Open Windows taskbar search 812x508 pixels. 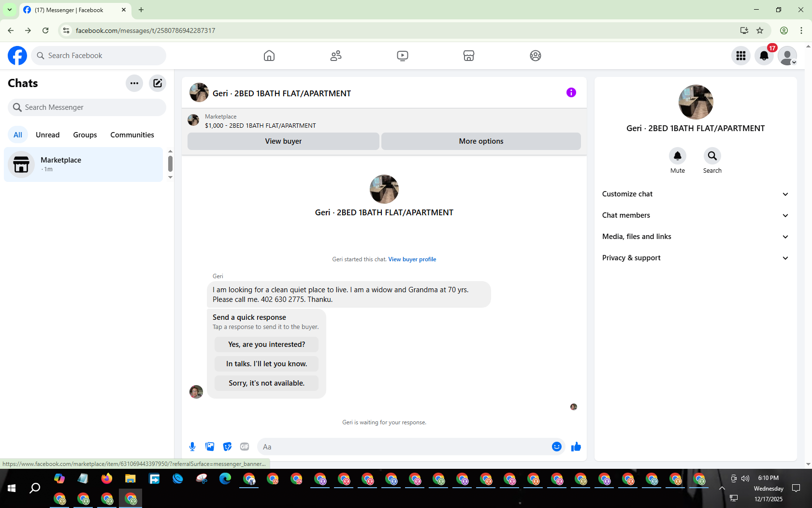point(35,489)
